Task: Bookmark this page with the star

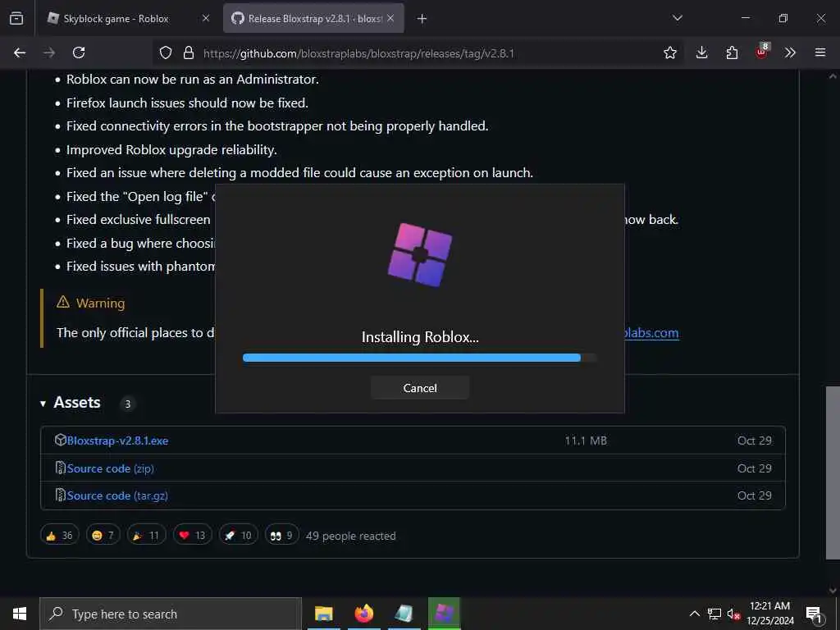Action: [x=670, y=52]
